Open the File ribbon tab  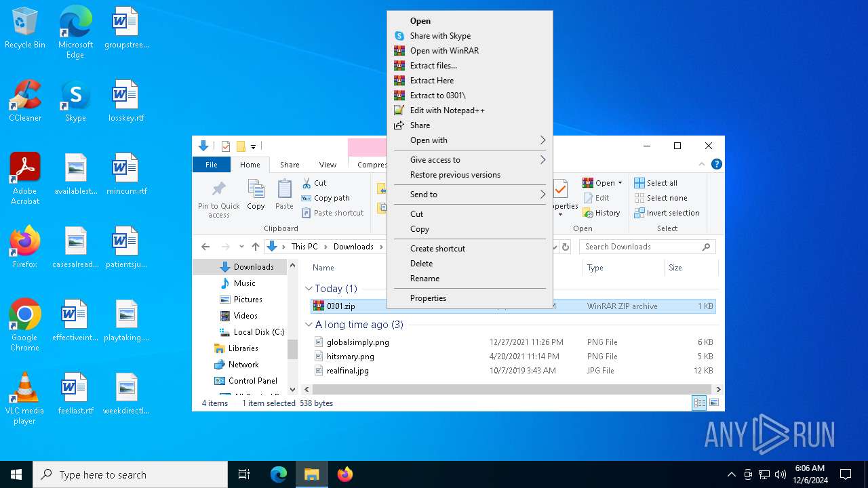pos(212,165)
